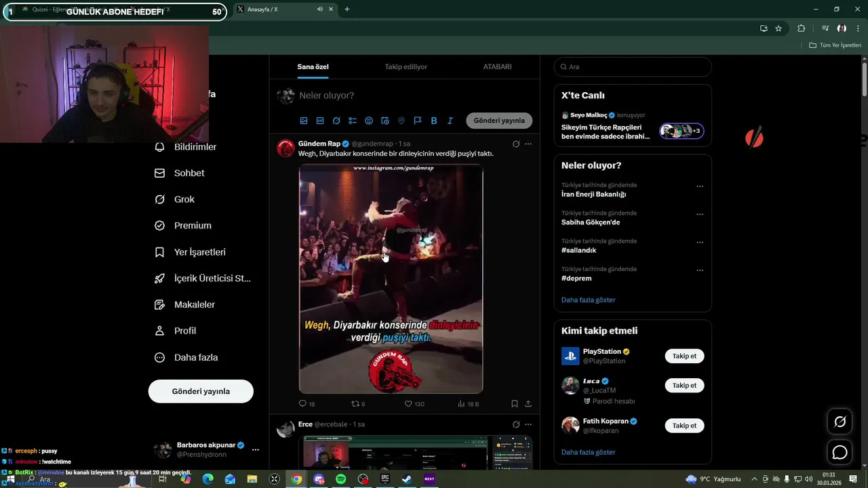Follow the PlayStation account
Viewport: 868px width, 488px height.
[x=684, y=356]
